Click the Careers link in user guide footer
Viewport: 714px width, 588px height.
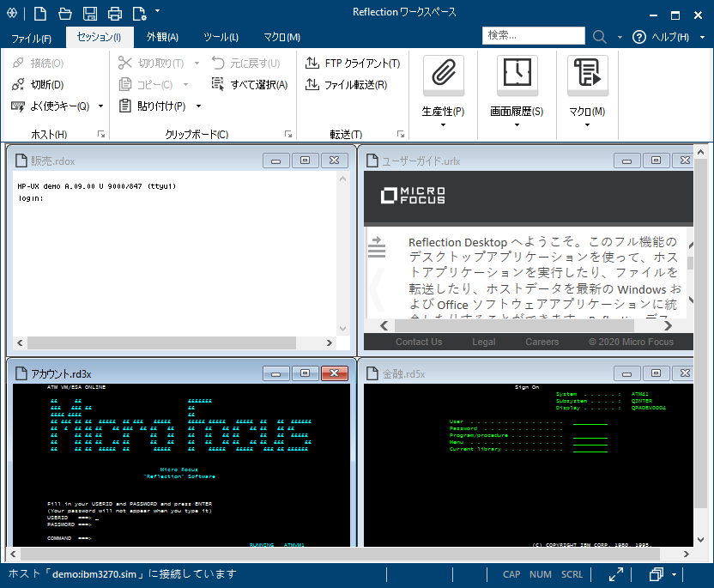(542, 342)
